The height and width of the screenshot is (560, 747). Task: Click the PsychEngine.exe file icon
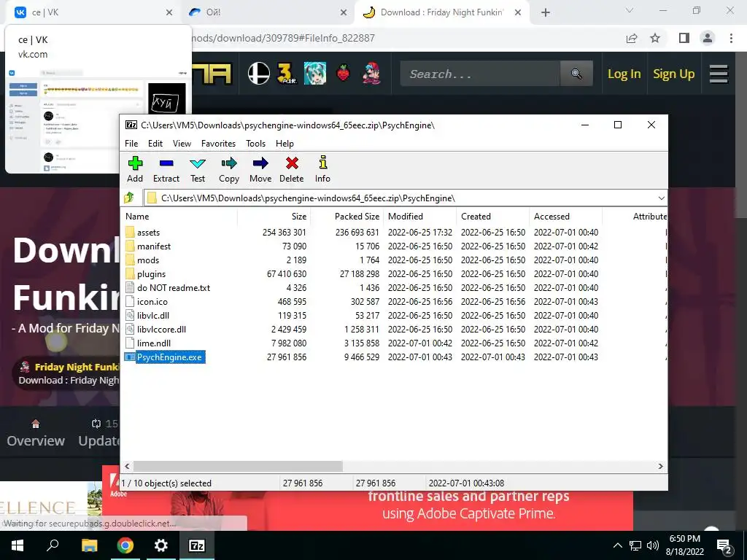tap(130, 357)
